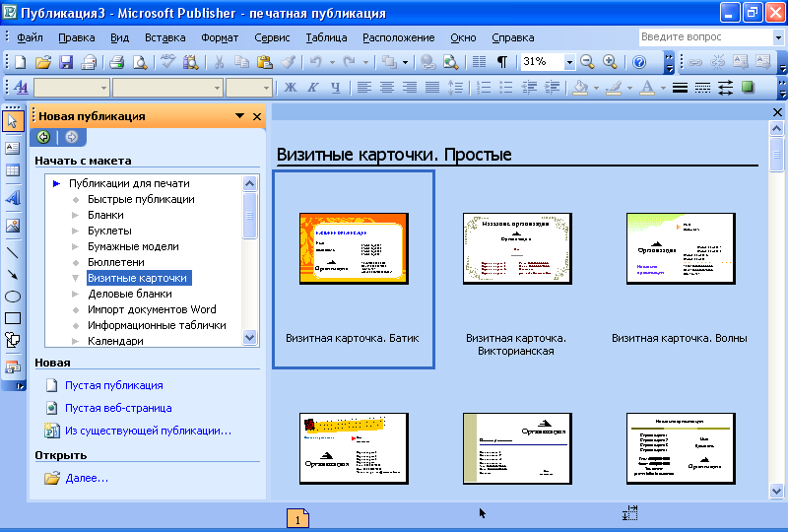Click the Print toolbar icon
This screenshot has width=788, height=532.
(116, 62)
